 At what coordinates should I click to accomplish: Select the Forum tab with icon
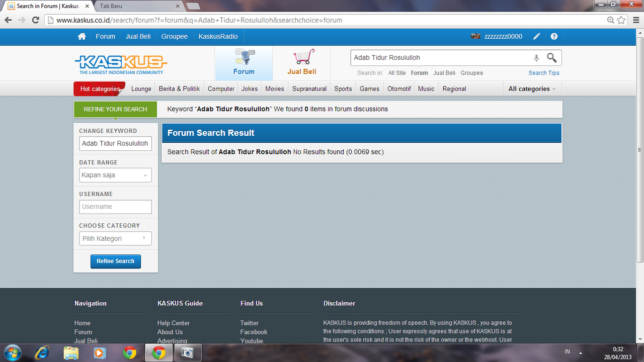pyautogui.click(x=244, y=63)
